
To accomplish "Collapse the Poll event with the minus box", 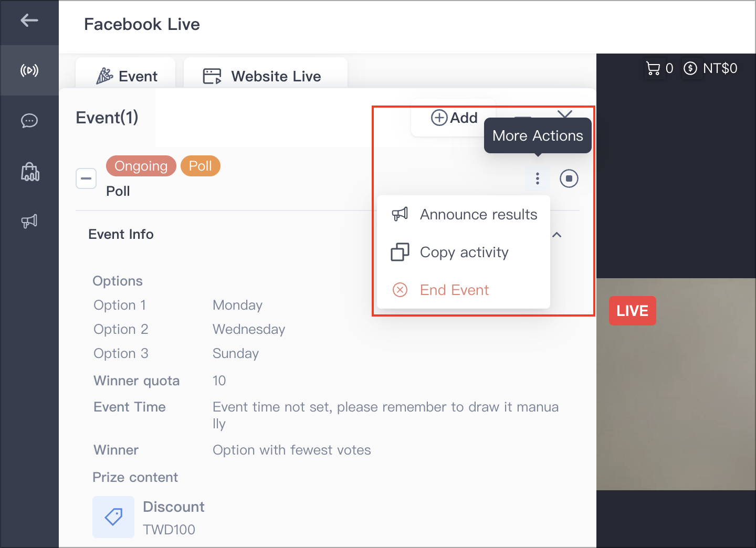I will (86, 178).
